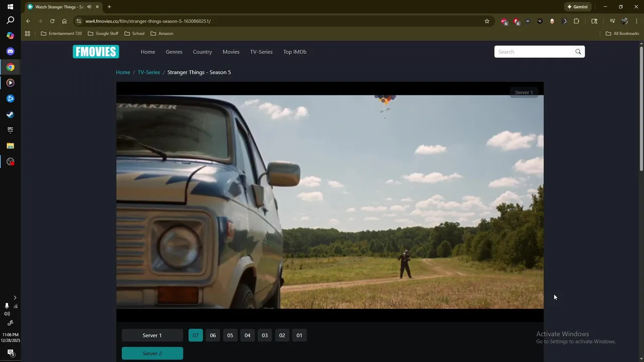Open the Chrome profile avatar

(x=624, y=21)
